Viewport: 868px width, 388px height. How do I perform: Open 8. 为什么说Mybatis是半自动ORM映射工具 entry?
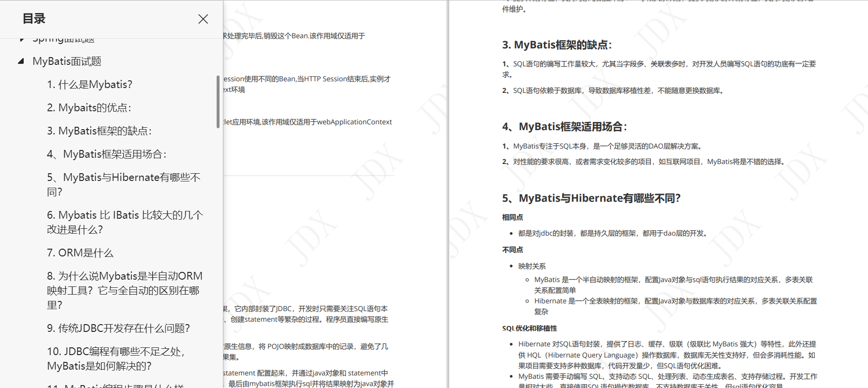(125, 291)
